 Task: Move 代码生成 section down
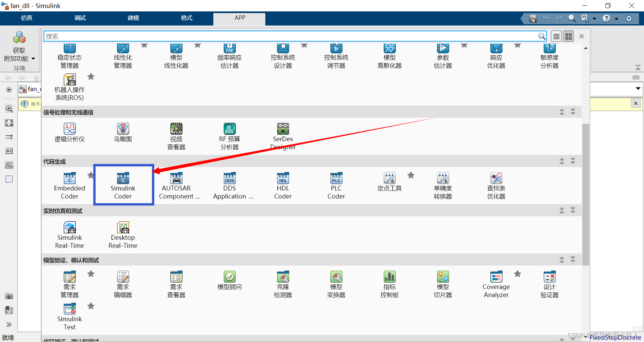click(x=573, y=161)
